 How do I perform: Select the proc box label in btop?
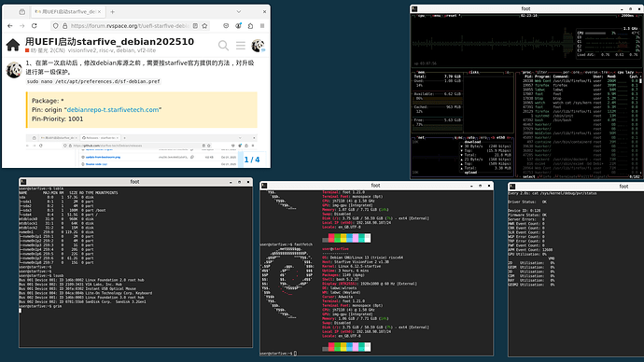pyautogui.click(x=527, y=72)
